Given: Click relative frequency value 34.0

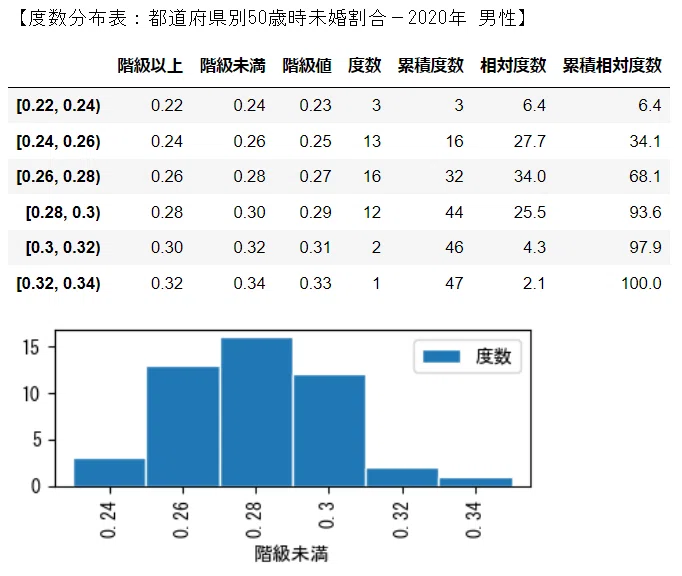Looking at the screenshot, I should (x=530, y=176).
